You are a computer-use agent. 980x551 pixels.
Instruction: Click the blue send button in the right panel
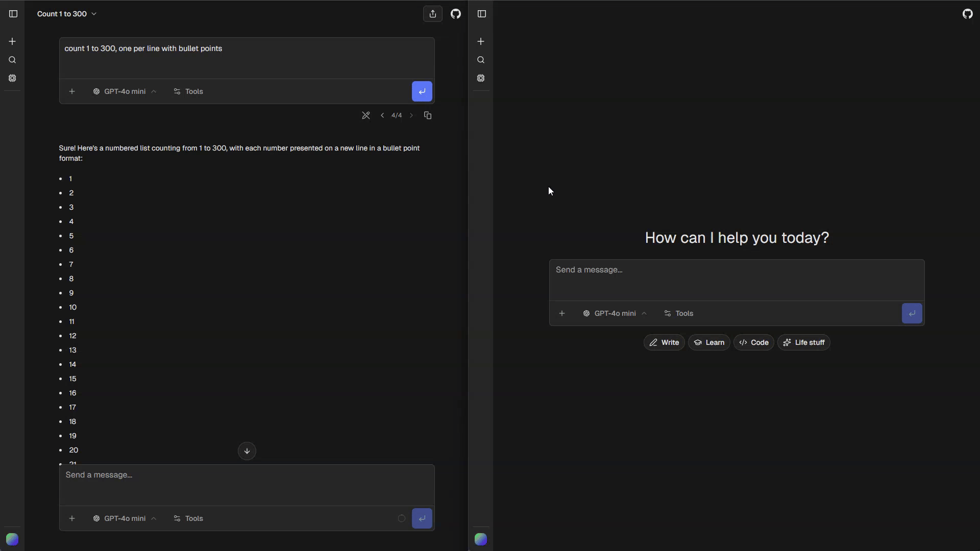(x=912, y=313)
